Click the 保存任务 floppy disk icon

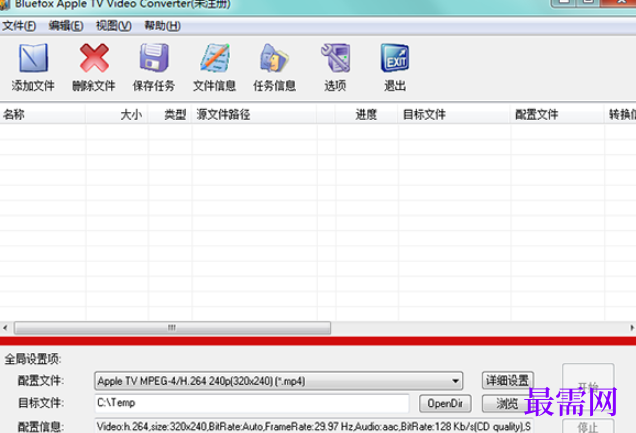pos(154,58)
